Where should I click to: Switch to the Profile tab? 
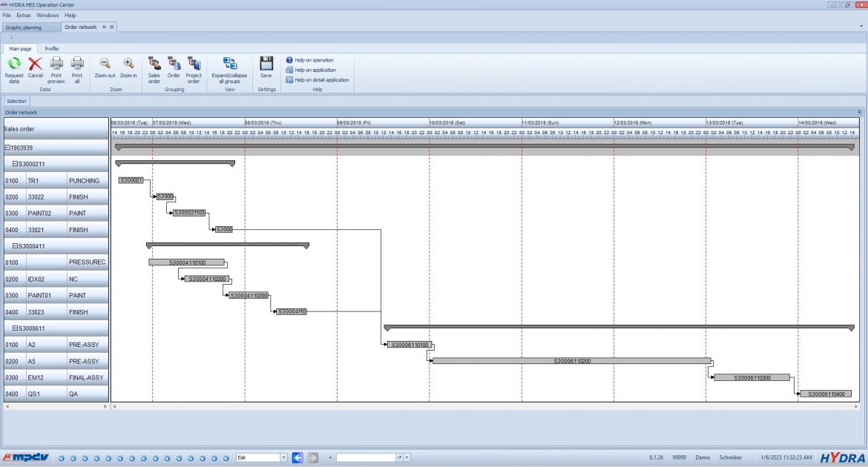(x=51, y=48)
